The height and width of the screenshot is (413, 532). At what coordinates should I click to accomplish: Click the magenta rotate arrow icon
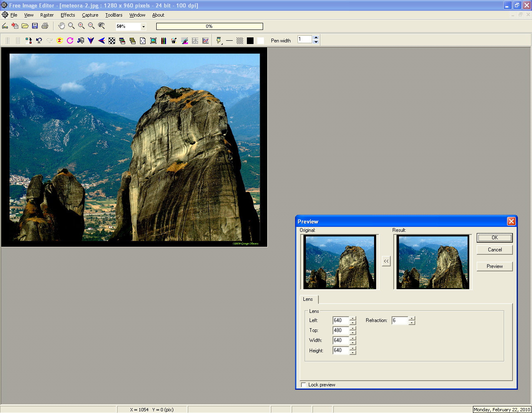point(70,41)
